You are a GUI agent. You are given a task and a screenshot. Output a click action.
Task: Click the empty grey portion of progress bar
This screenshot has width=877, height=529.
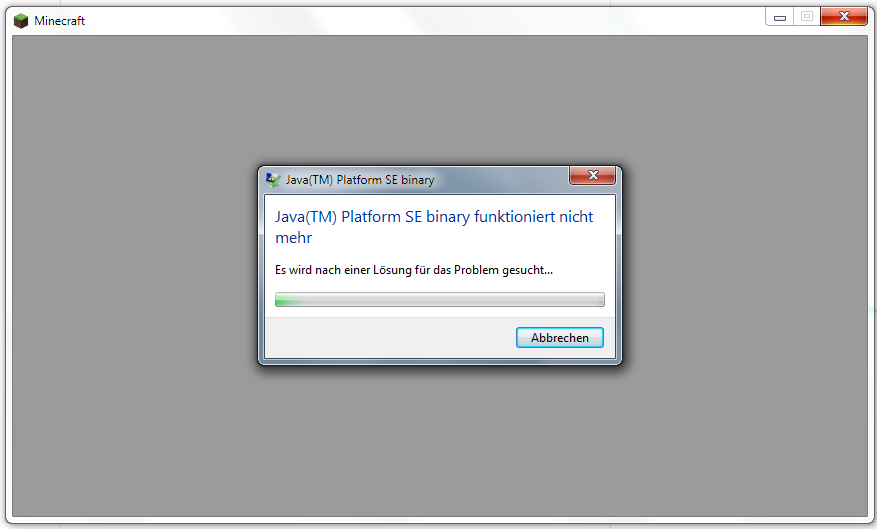click(x=453, y=300)
